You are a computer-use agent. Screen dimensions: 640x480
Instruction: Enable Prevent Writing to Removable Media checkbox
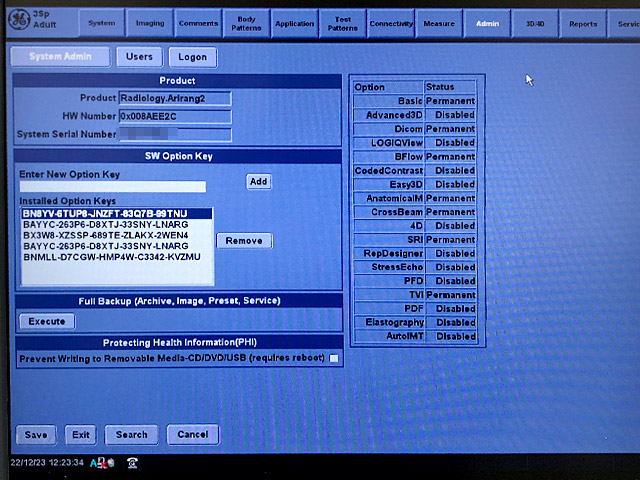[x=333, y=358]
